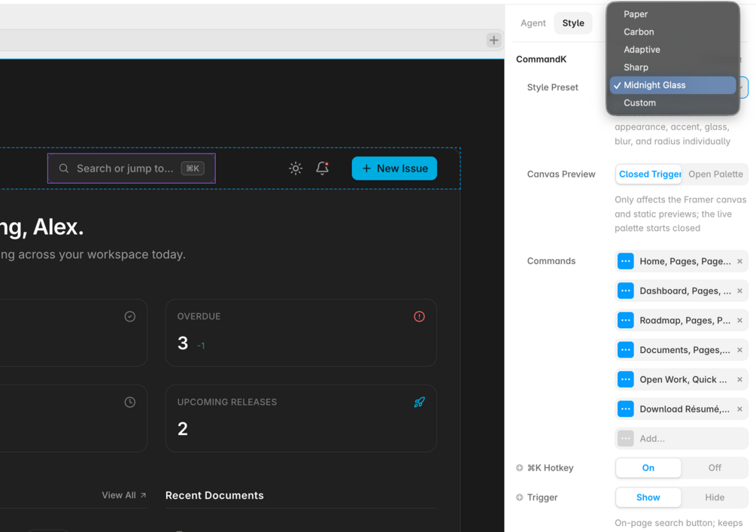Set Canvas Preview to Closed Trigger
756x532 pixels.
(x=649, y=174)
